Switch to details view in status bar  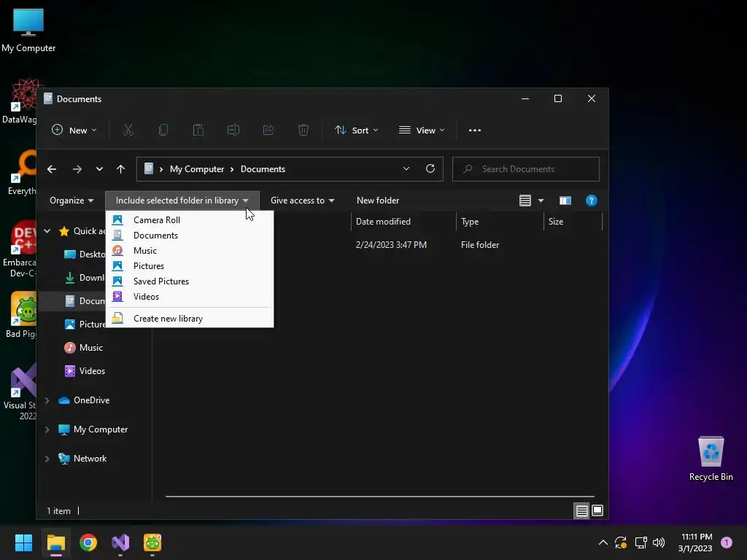pyautogui.click(x=581, y=511)
